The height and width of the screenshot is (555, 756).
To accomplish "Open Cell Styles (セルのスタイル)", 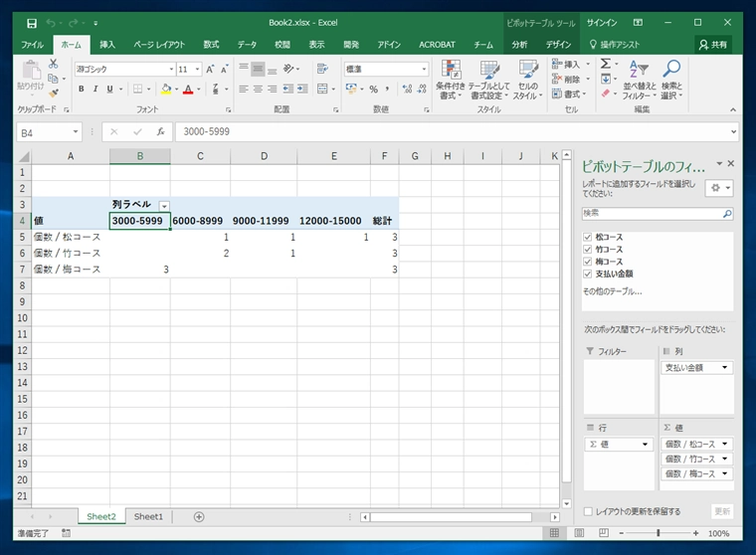I will click(x=527, y=80).
